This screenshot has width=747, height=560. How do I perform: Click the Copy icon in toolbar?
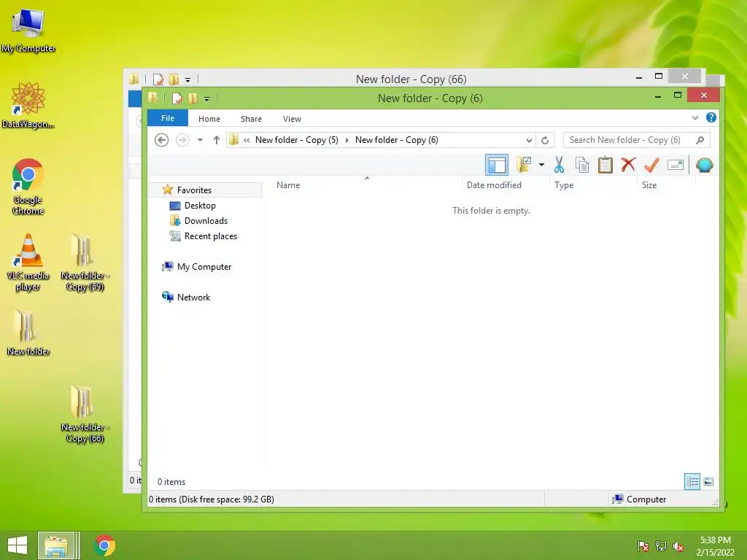[x=581, y=165]
